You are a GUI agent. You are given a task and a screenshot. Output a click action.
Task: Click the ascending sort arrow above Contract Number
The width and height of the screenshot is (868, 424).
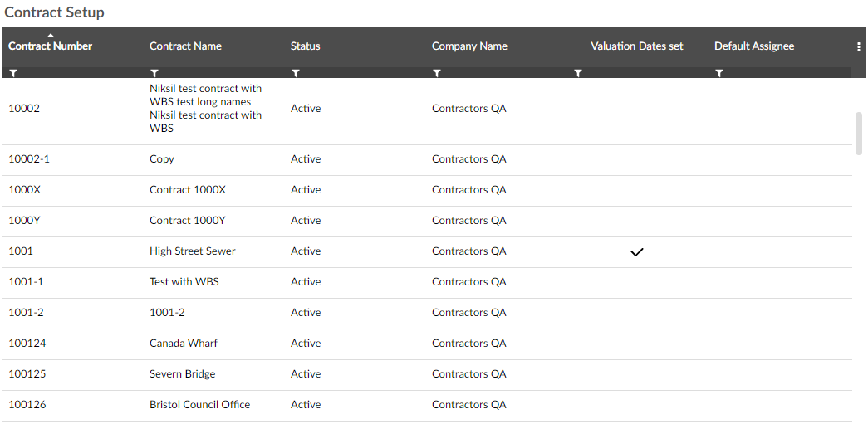pyautogui.click(x=51, y=35)
